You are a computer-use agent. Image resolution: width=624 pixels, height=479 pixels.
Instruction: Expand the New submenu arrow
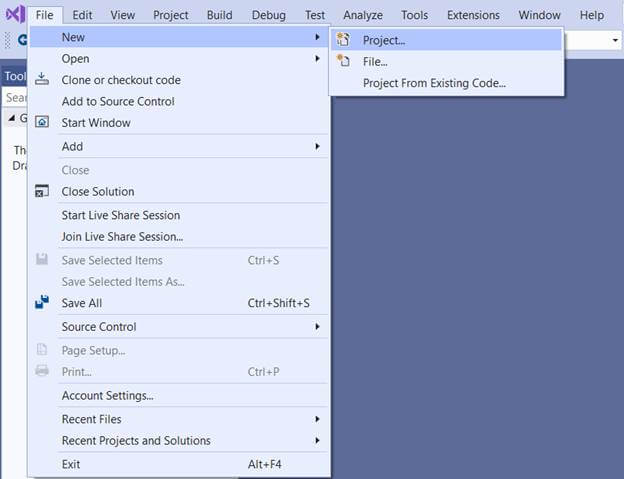click(317, 37)
